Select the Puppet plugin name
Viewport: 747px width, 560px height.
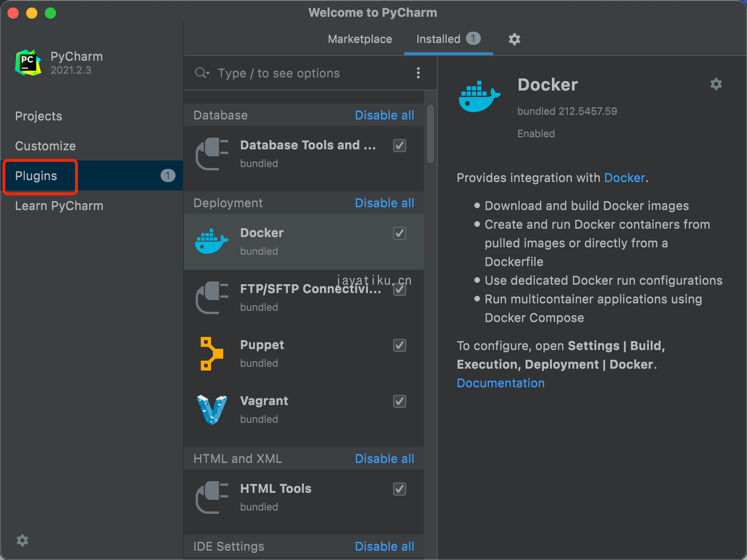[x=262, y=345]
